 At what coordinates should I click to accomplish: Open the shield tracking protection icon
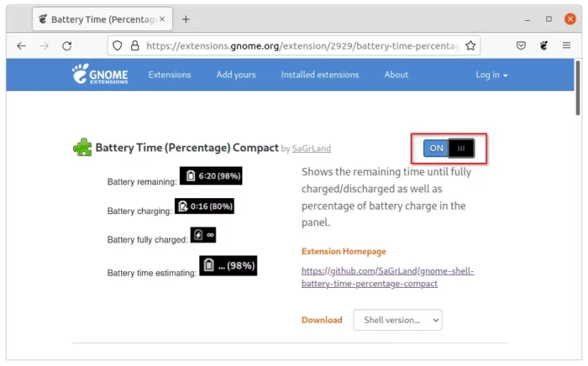[118, 45]
